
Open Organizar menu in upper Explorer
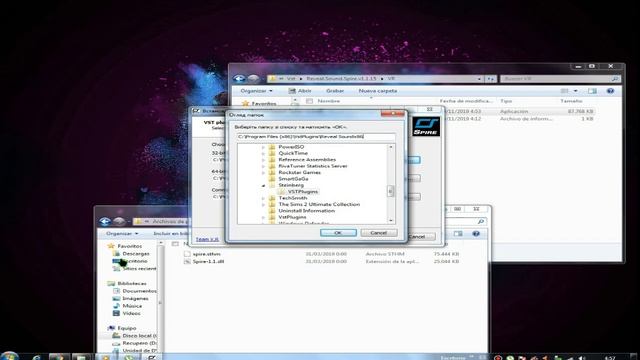[x=256, y=91]
